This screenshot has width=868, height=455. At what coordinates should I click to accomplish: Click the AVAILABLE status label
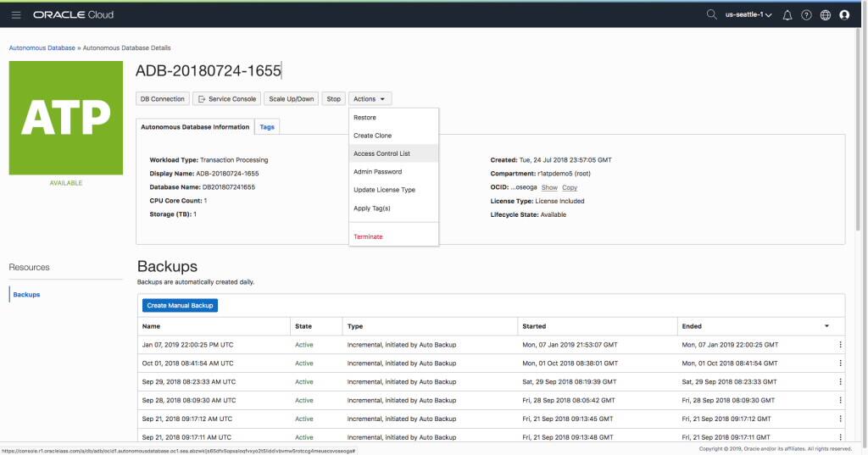(x=66, y=183)
